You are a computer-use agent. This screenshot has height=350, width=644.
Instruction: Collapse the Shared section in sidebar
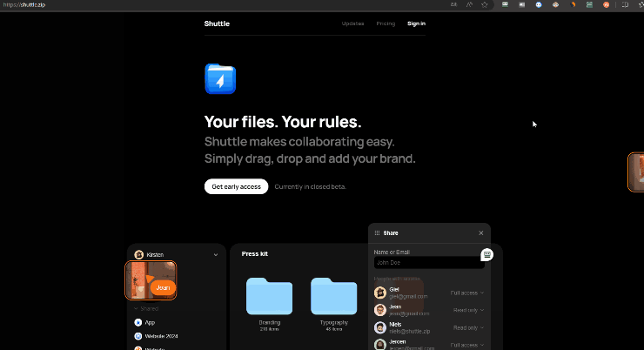click(136, 308)
